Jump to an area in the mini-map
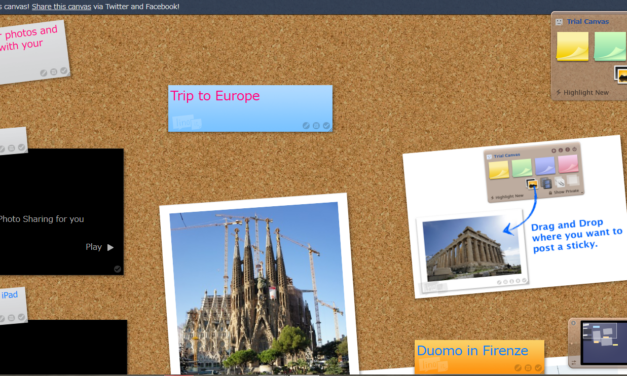627x376 pixels. pyautogui.click(x=604, y=342)
